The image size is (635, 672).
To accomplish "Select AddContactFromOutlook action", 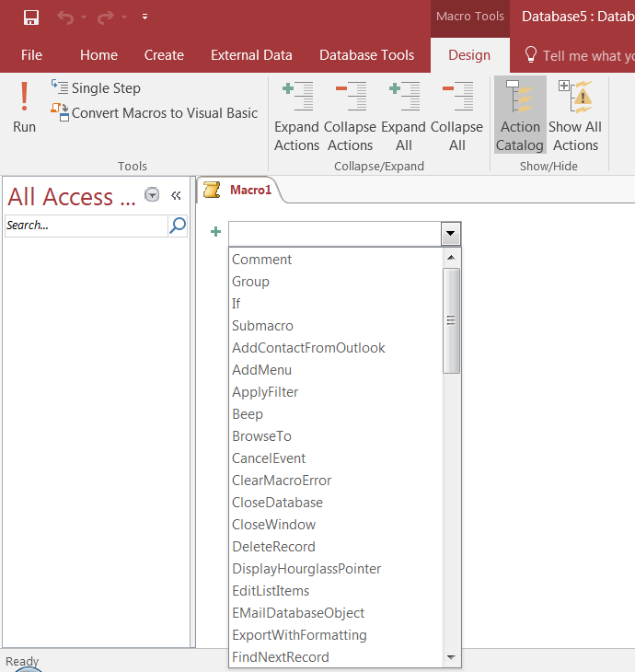I will click(x=336, y=348).
